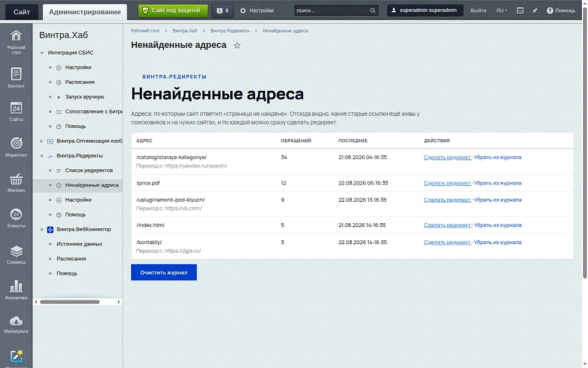
Task: Open the Сервисы layers icon
Action: [16, 251]
